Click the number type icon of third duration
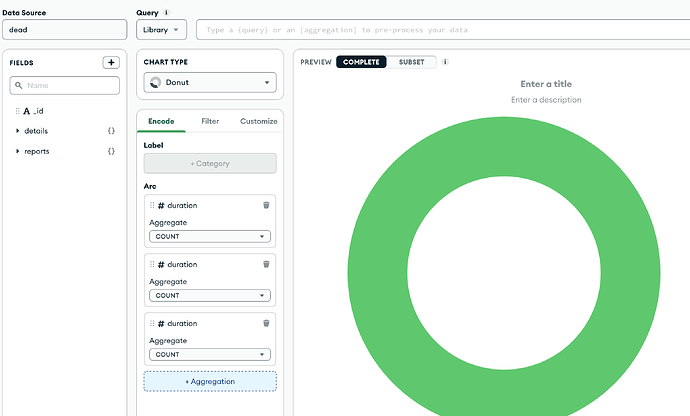The width and height of the screenshot is (690, 416). tap(161, 324)
